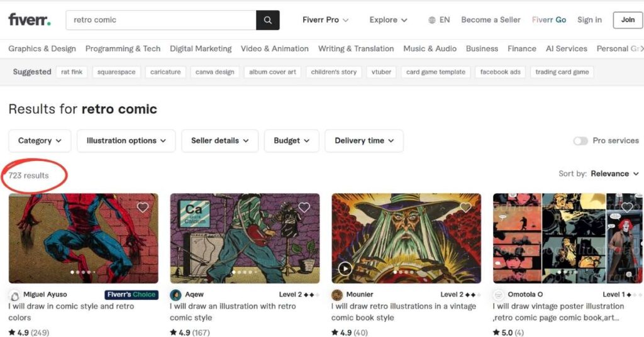Open the Business category
Viewport: 644px width, 337px height.
click(482, 48)
